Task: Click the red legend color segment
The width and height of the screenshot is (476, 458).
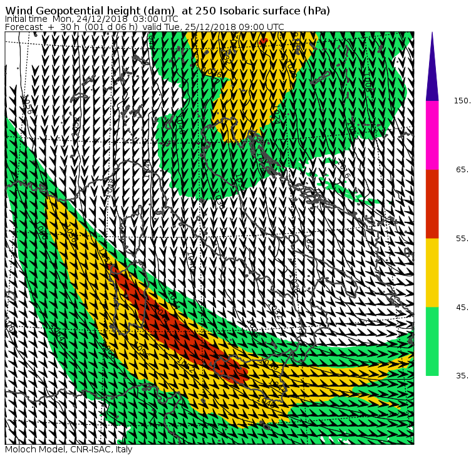Action: tap(432, 204)
